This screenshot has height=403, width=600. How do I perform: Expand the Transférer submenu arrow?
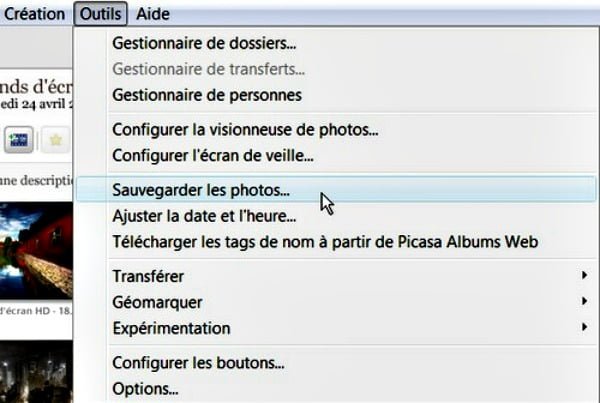point(584,275)
